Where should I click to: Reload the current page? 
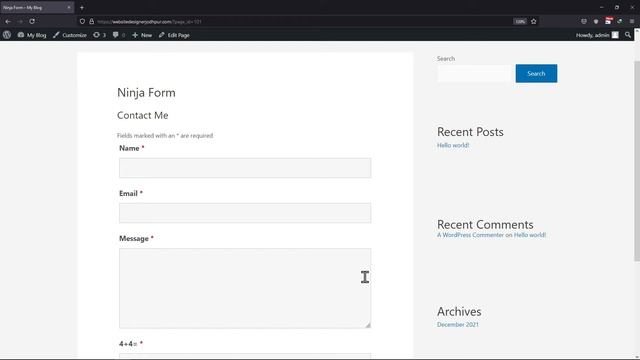(x=32, y=21)
